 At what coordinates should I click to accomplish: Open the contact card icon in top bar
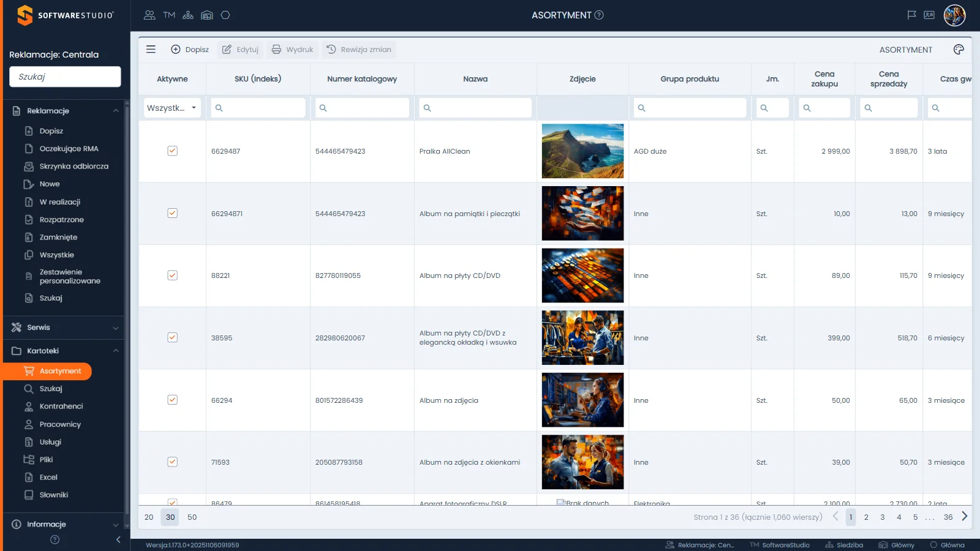[929, 15]
